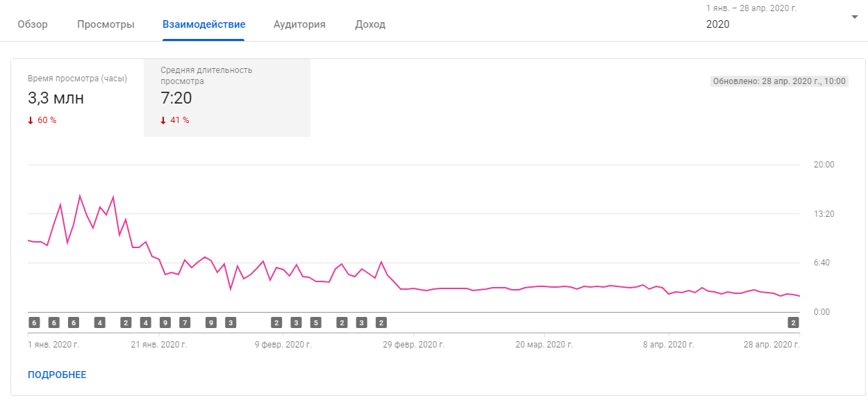This screenshot has width=868, height=401.
Task: Click the ПОДРОБНЕЕ link
Action: pyautogui.click(x=57, y=375)
